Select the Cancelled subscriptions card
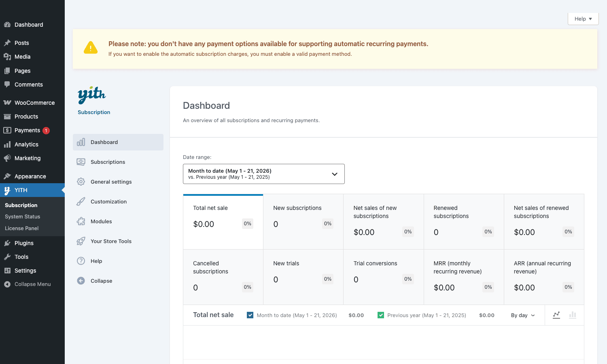 click(x=223, y=277)
